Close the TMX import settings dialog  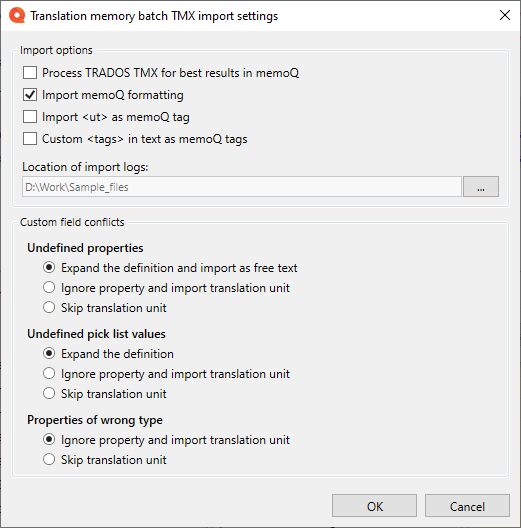504,15
